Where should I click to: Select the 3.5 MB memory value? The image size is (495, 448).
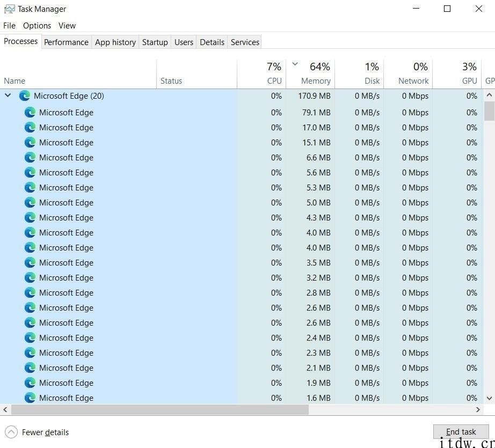point(318,262)
